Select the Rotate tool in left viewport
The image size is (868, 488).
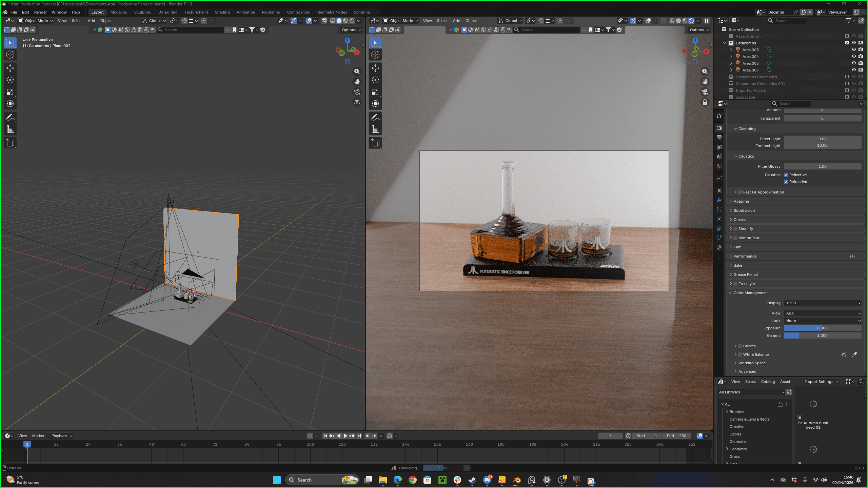tap(10, 80)
